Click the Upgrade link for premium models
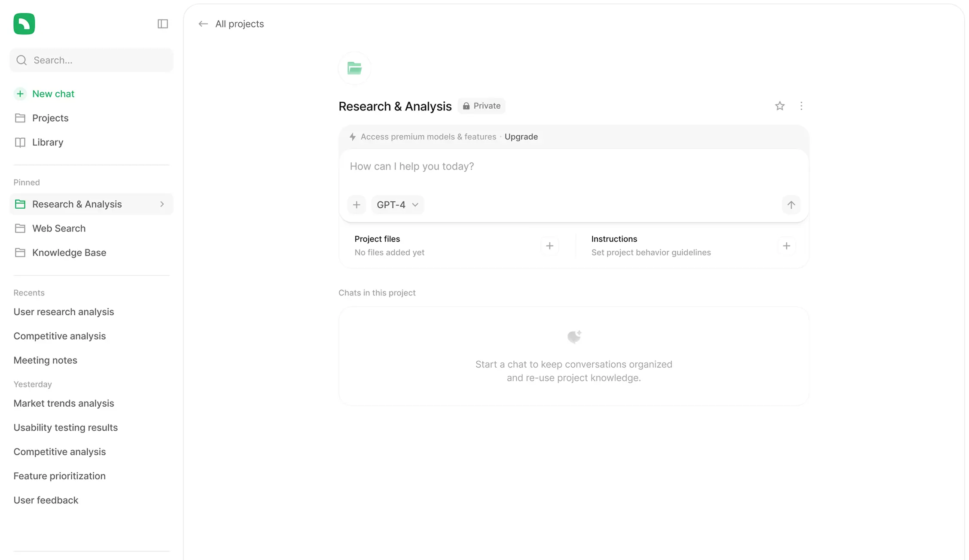This screenshot has width=969, height=560. (x=521, y=137)
